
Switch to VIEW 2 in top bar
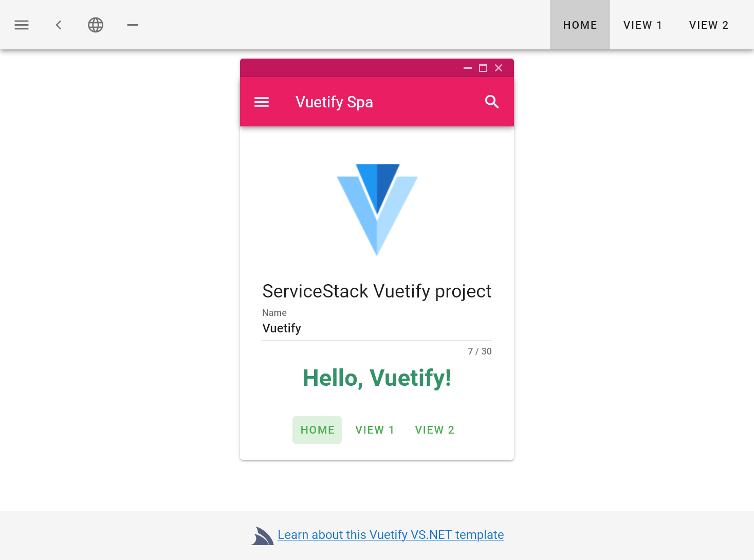coord(709,25)
